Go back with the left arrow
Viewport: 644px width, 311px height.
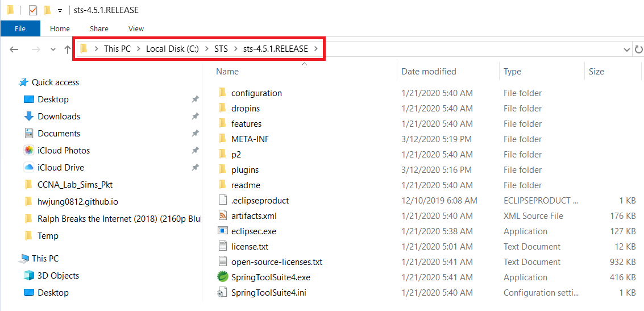point(14,49)
